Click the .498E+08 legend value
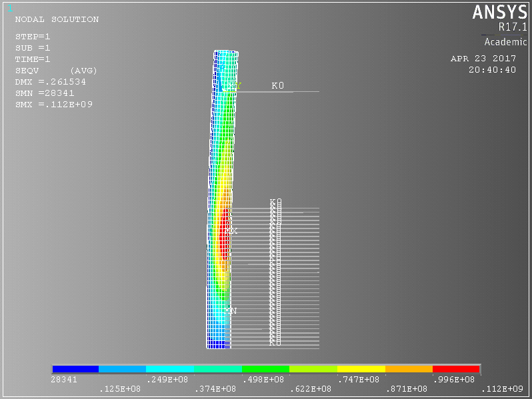Image resolution: width=532 pixels, height=399 pixels. (265, 379)
